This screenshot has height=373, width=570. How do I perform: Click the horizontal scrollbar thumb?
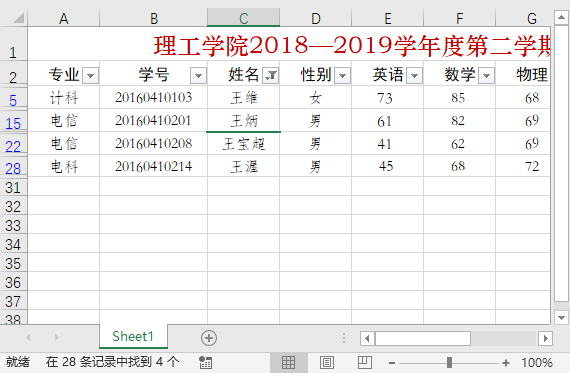423,338
